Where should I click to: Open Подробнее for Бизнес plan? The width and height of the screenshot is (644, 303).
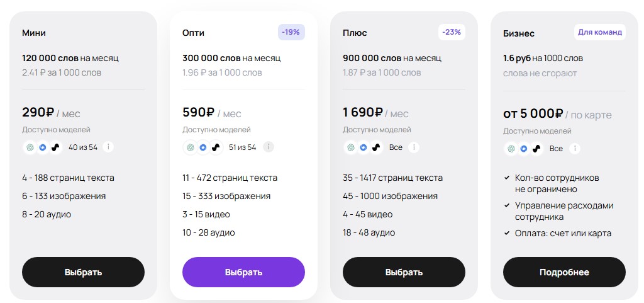[x=564, y=272]
